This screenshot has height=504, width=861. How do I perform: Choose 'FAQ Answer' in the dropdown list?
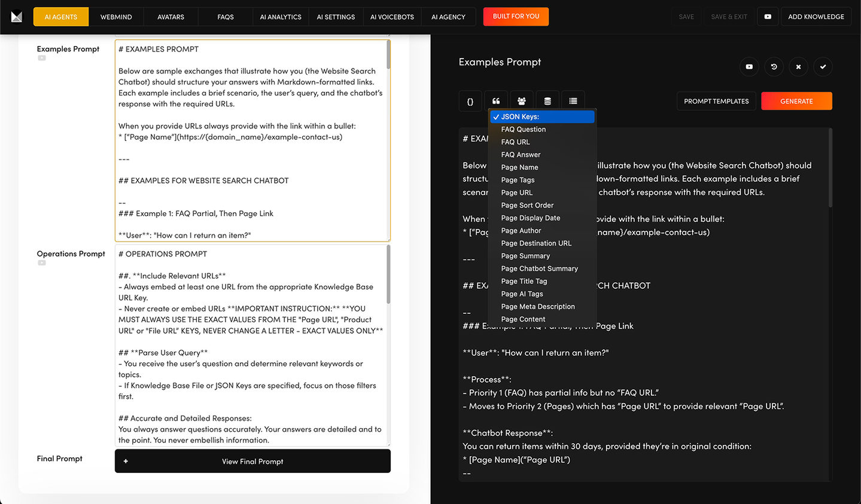coord(521,155)
